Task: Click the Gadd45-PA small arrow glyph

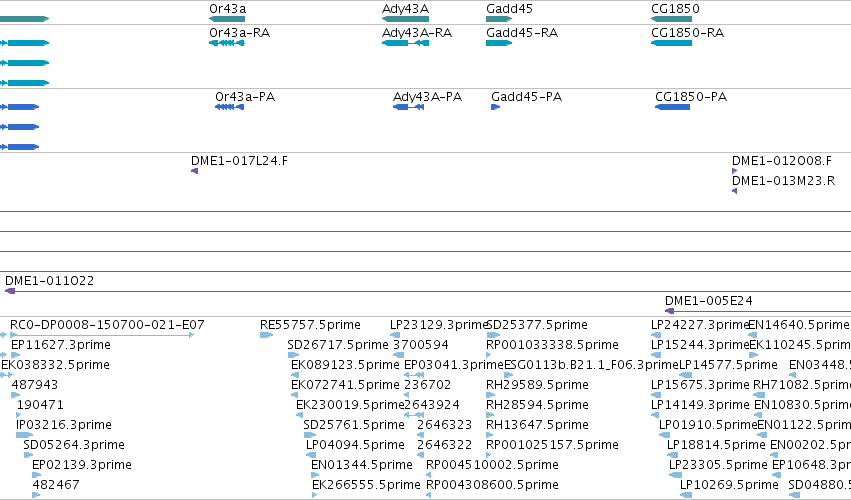Action: coord(496,107)
